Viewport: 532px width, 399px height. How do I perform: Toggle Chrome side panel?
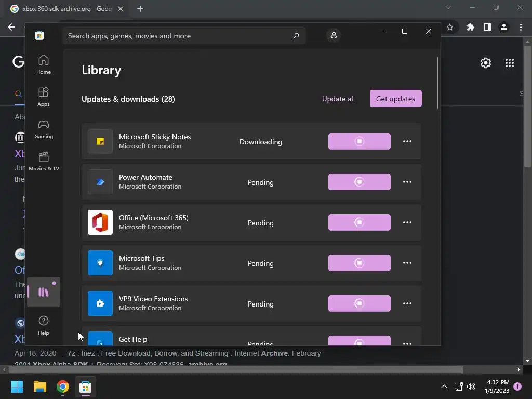pos(487,27)
